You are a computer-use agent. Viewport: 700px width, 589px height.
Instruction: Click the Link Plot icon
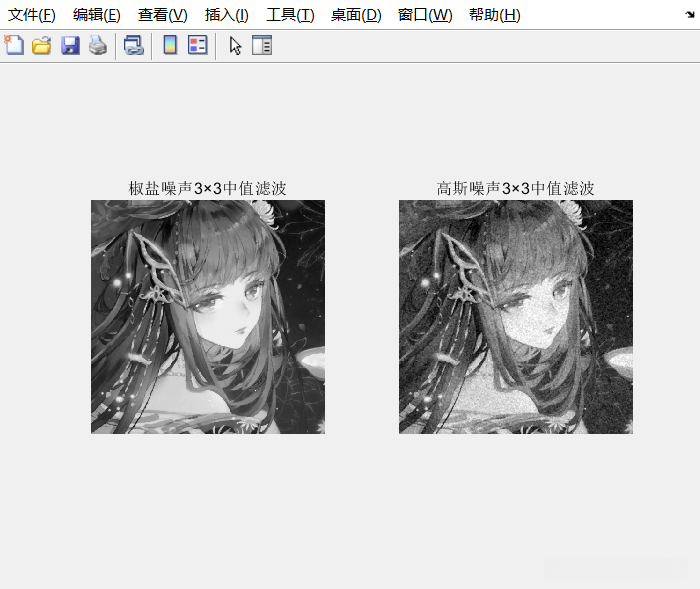click(x=133, y=46)
